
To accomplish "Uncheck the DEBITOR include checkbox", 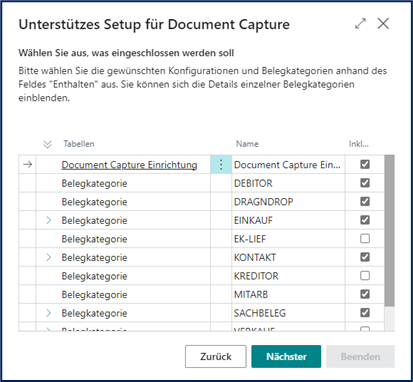I will 365,183.
